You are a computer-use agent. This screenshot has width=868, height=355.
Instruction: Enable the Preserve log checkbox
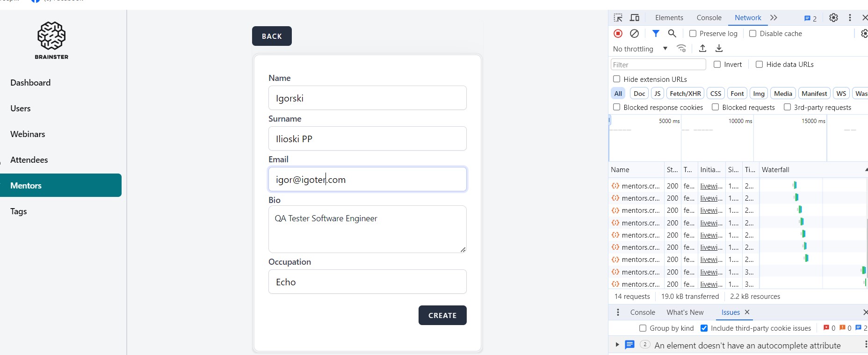693,33
